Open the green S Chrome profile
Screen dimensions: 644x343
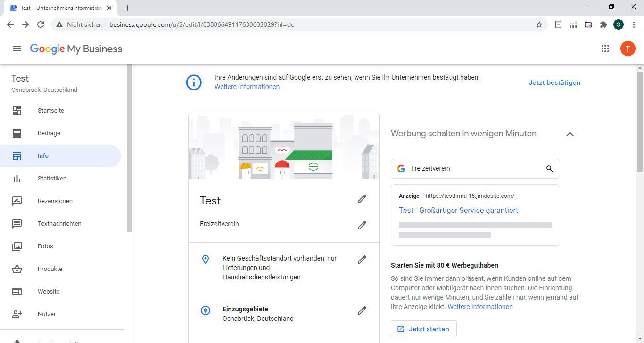(619, 24)
